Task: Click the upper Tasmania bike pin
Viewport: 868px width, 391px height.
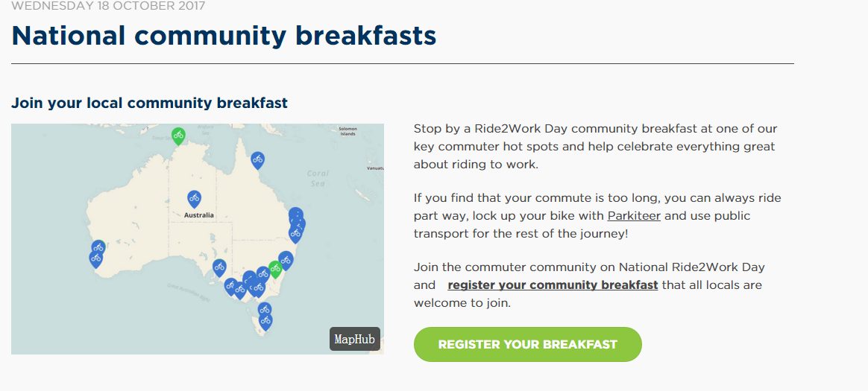Action: pos(265,311)
